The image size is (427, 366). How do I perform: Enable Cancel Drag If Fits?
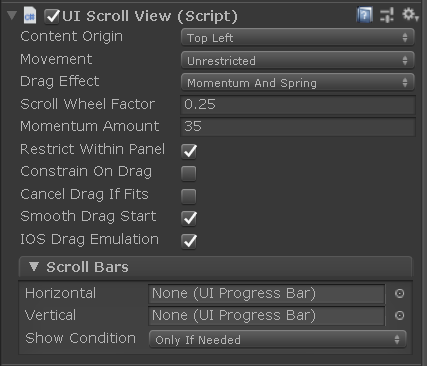coord(189,196)
